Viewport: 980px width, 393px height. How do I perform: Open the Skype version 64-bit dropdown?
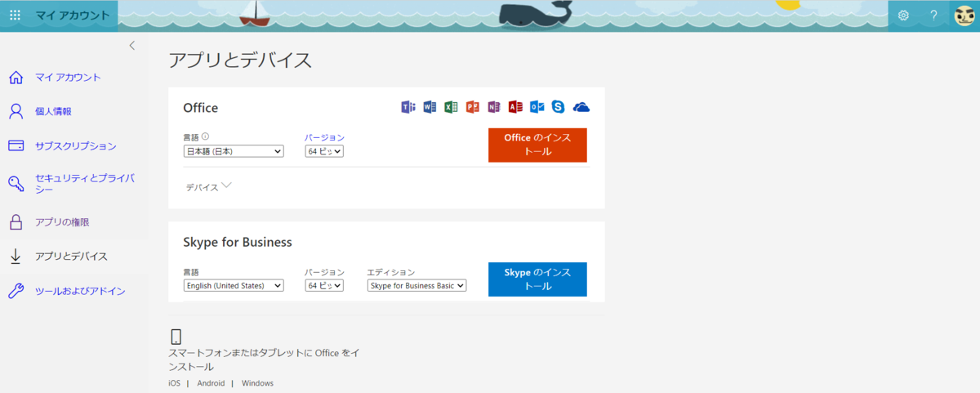tap(324, 286)
